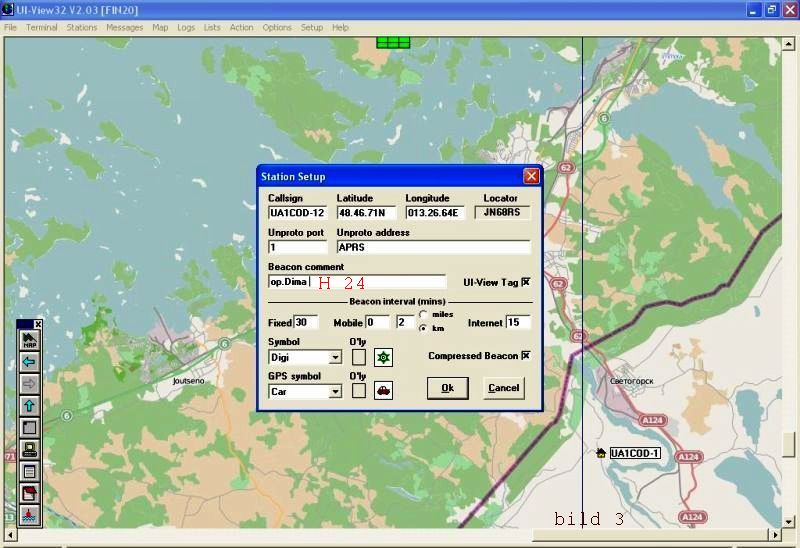800x548 pixels.
Task: Click the vertical scrollbar down arrow
Action: click(789, 521)
